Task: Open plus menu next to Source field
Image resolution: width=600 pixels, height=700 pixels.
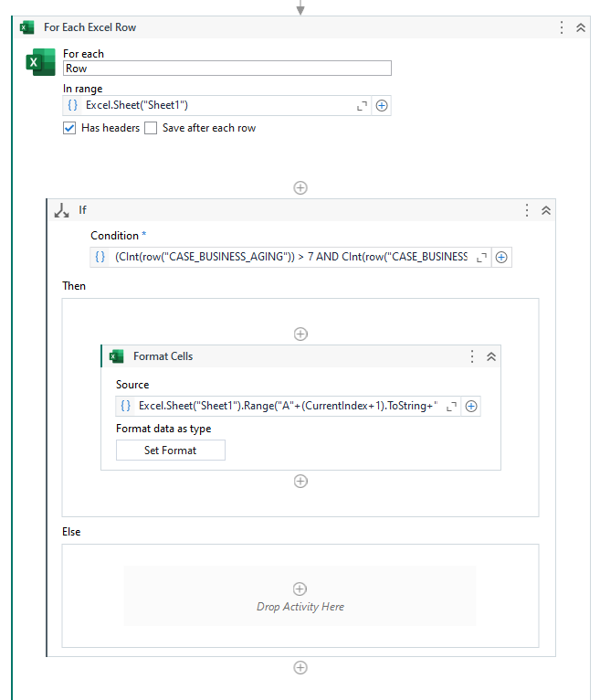Action: click(x=471, y=407)
